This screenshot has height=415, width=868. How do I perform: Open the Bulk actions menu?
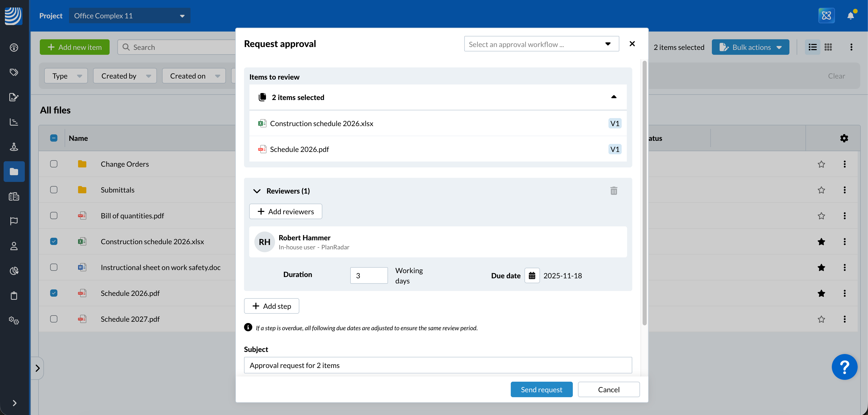[x=750, y=47]
